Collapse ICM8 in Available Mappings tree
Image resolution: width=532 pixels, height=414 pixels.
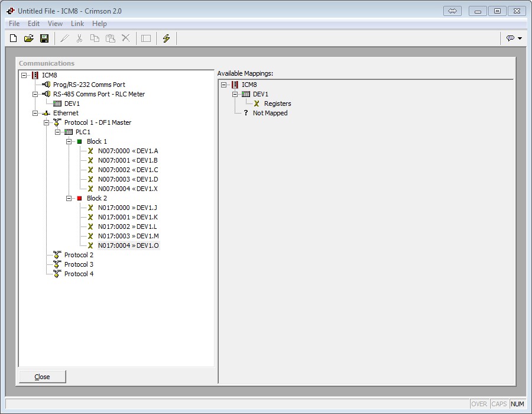tap(223, 85)
